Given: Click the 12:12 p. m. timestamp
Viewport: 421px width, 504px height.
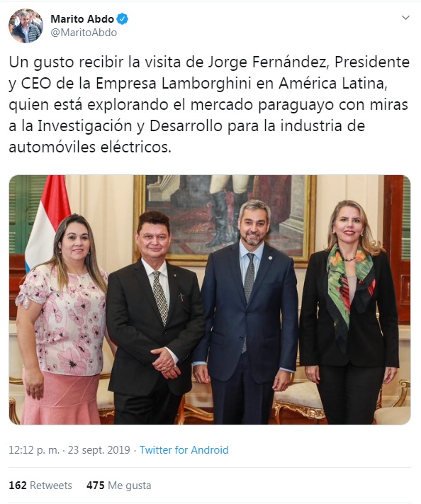Looking at the screenshot, I should 34,449.
